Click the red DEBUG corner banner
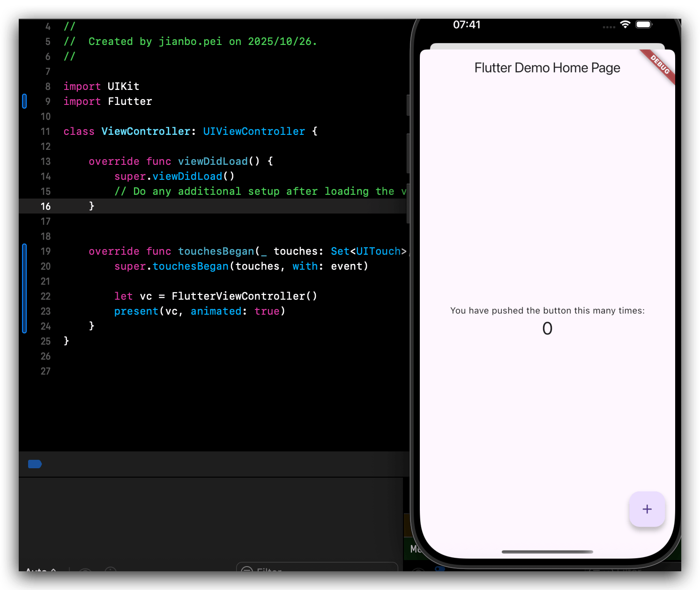 click(661, 65)
